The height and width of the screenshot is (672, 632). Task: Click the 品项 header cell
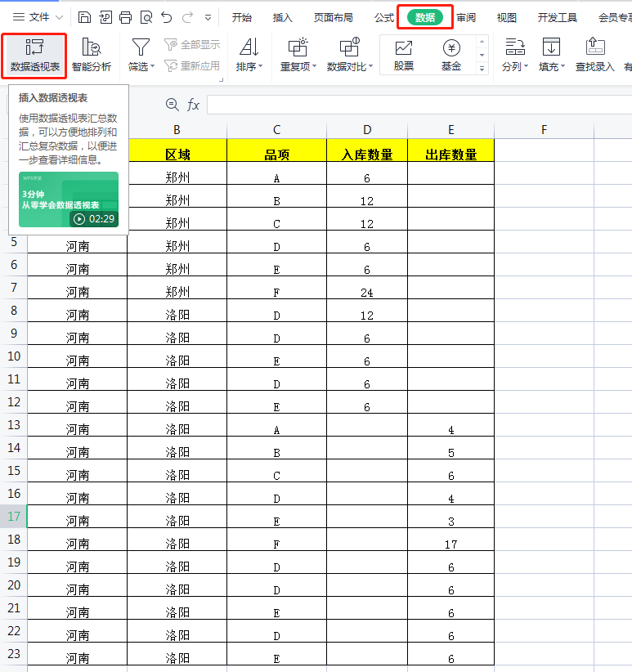point(277,150)
